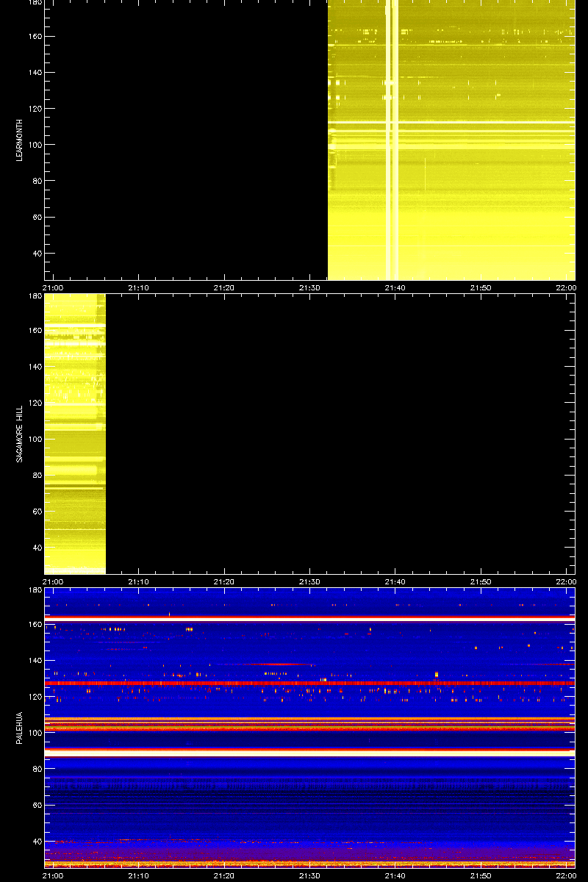Image resolution: width=588 pixels, height=882 pixels.
Task: Click the 22:00 time label under Palehua panel
Action: [x=566, y=875]
